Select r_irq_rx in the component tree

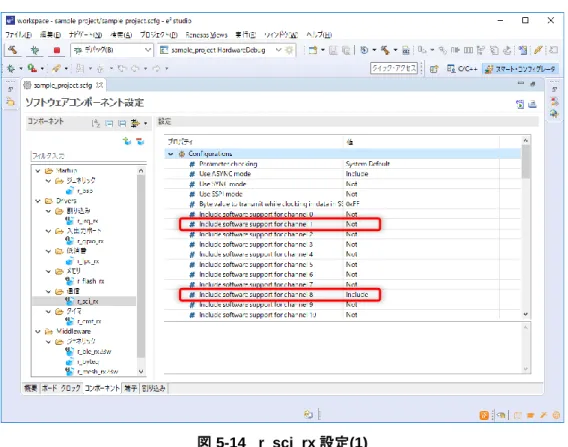(88, 221)
